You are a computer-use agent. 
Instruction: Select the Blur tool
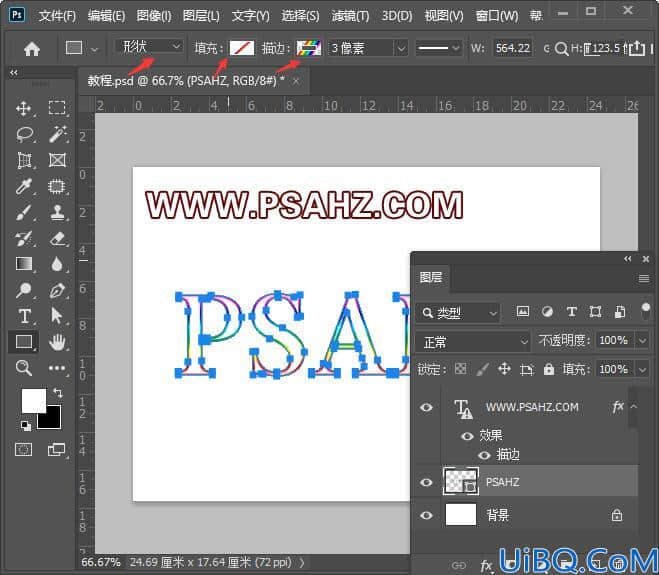[x=57, y=264]
